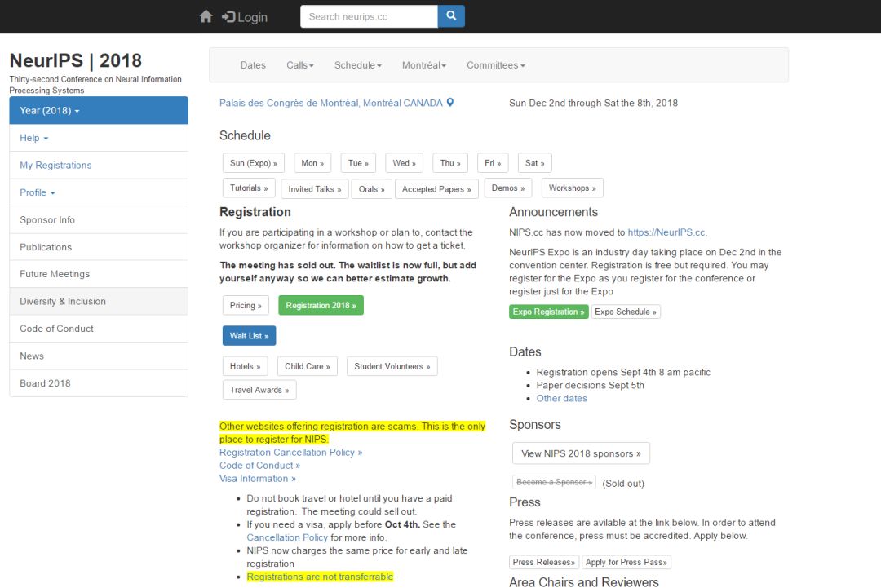Open the Travel Awards page

tap(259, 390)
